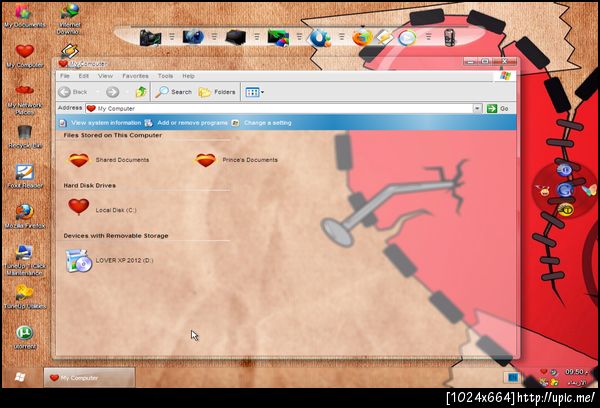Viewport: 600px width, 408px height.
Task: Open the Views dropdown button
Action: tap(254, 92)
